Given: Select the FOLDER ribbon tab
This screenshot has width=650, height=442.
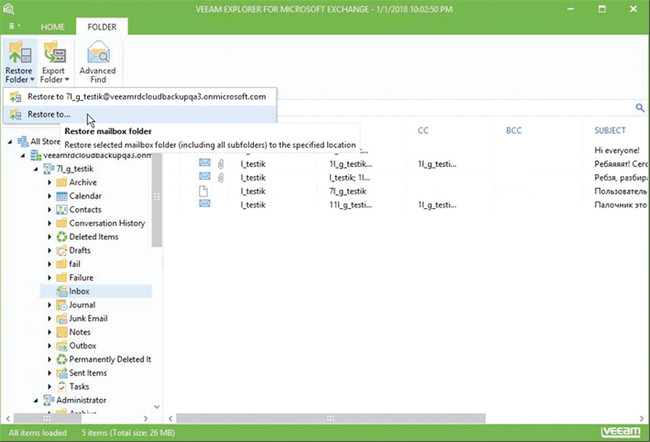Looking at the screenshot, I should coord(102,27).
